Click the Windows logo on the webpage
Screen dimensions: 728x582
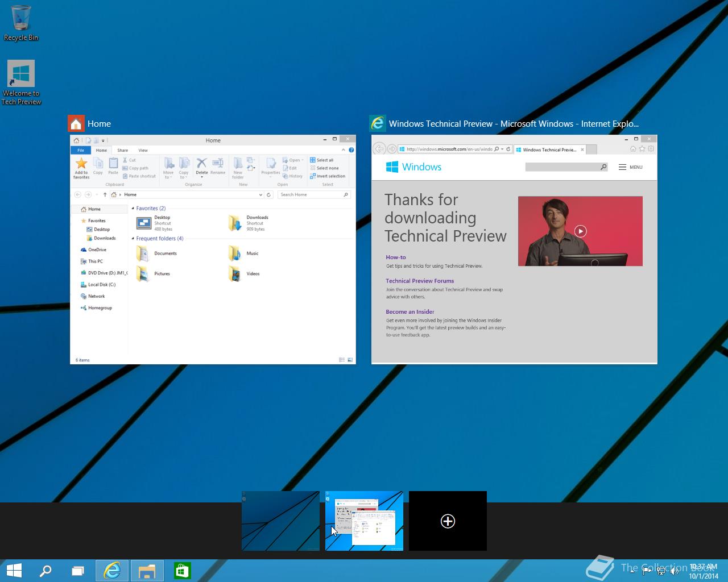click(x=413, y=167)
